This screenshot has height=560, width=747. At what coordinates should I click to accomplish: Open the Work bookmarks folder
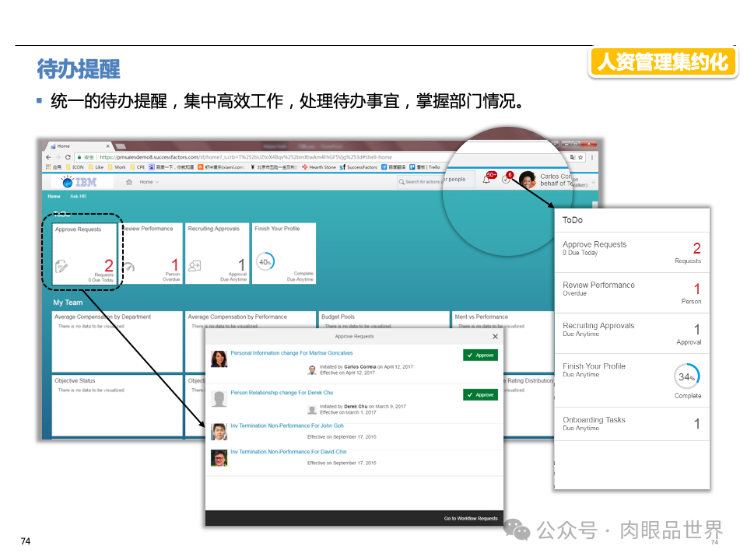pos(117,167)
